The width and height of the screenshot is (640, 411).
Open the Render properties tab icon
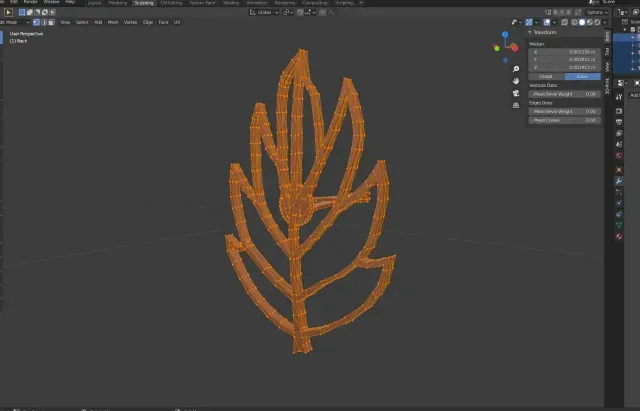click(x=619, y=111)
